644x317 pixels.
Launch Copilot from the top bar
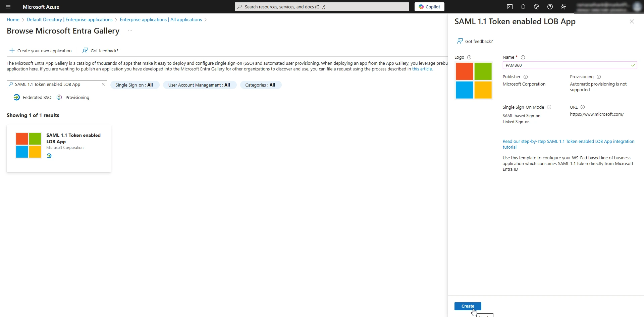[429, 7]
